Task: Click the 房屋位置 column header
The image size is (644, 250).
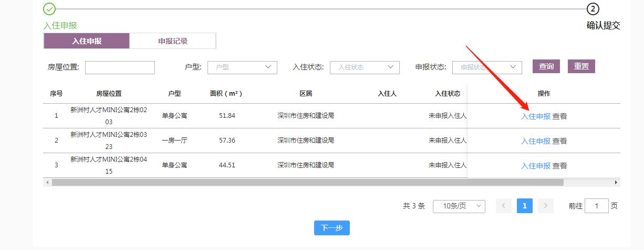Action: [109, 94]
